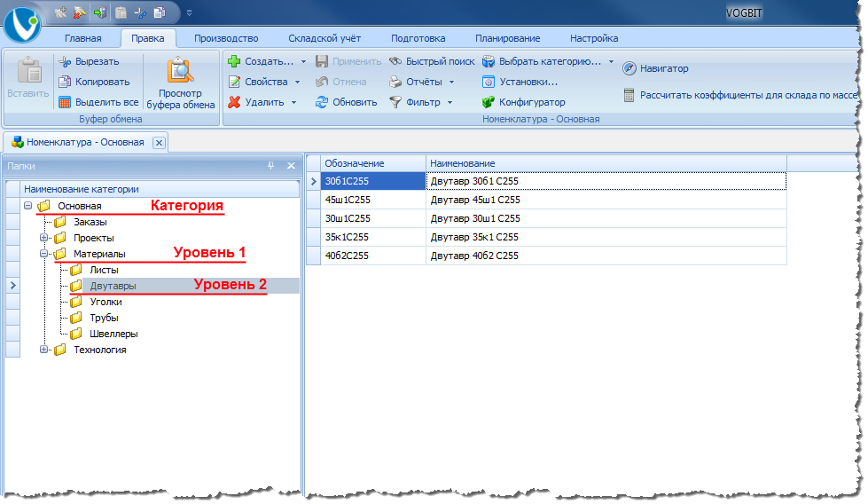Launch the Конфигуратор tool
The height and width of the screenshot is (504, 868).
coord(524,102)
